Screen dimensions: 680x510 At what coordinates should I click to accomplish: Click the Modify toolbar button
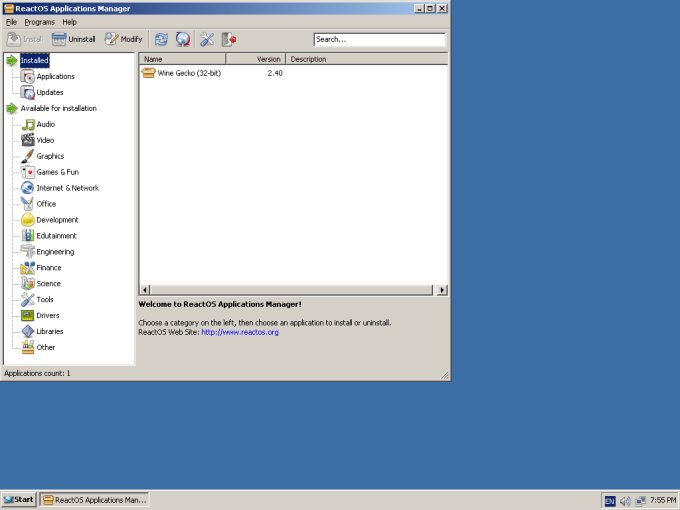pyautogui.click(x=123, y=39)
